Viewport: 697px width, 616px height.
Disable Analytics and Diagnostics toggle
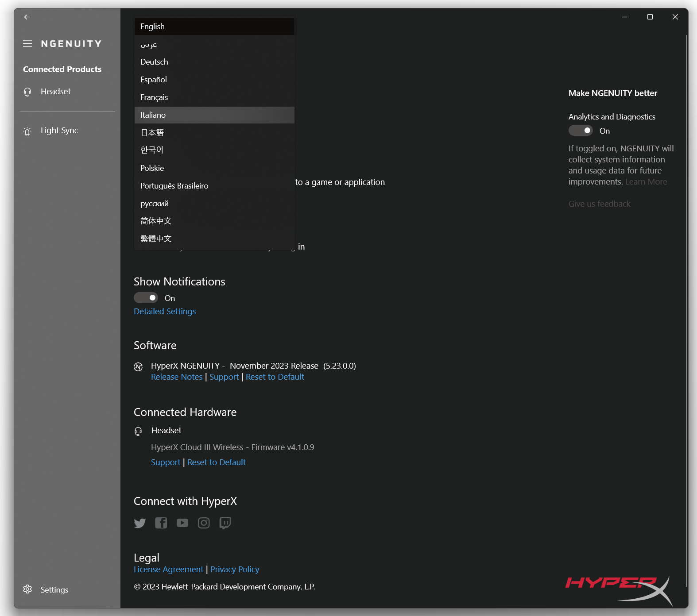click(581, 131)
